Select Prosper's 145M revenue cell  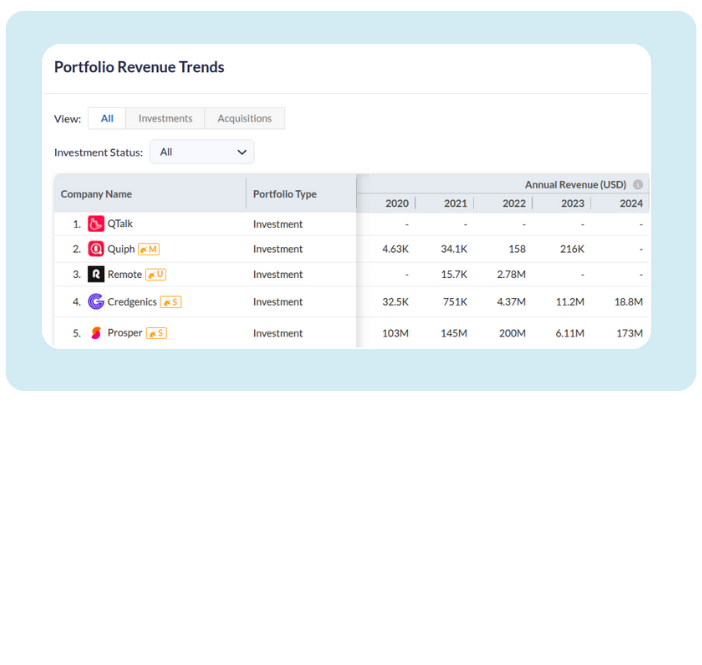click(454, 333)
